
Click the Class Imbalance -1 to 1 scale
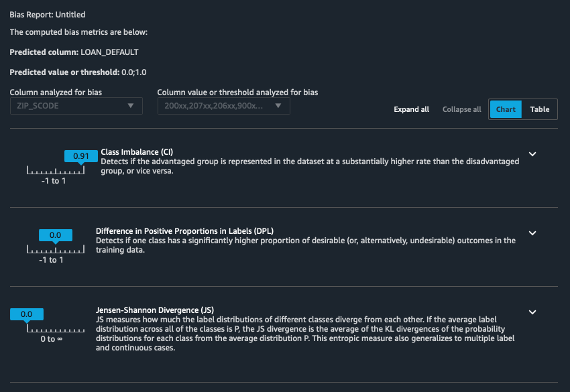pos(56,172)
